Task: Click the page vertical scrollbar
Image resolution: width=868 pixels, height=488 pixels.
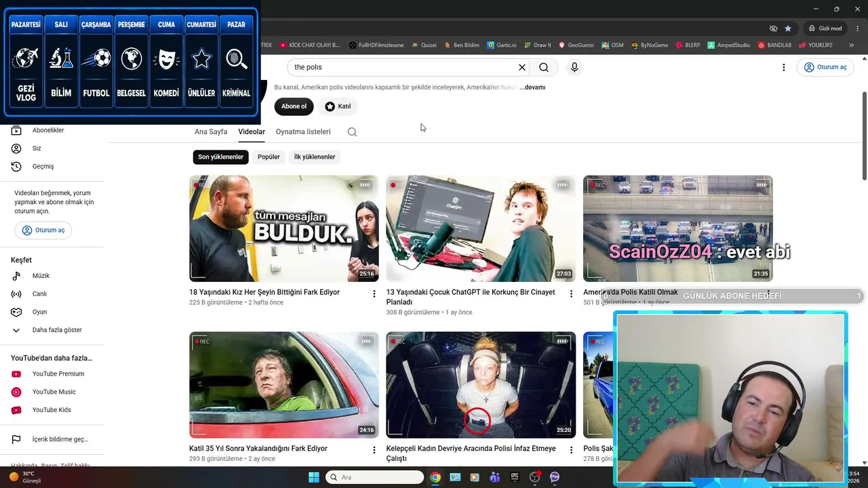Action: click(x=864, y=136)
